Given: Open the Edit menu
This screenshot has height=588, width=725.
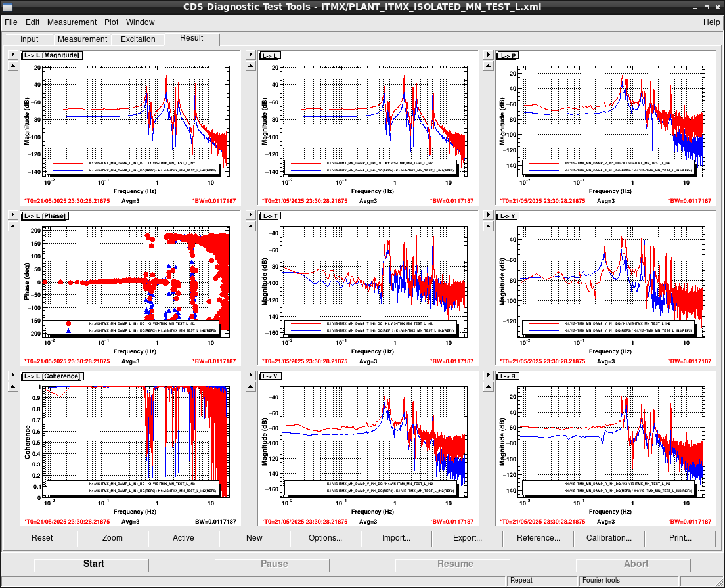Looking at the screenshot, I should (32, 22).
